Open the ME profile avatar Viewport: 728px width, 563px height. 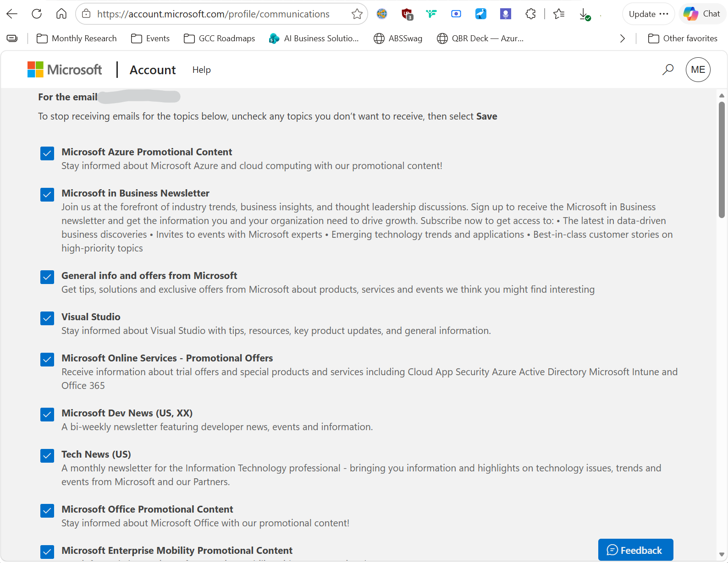(x=698, y=70)
